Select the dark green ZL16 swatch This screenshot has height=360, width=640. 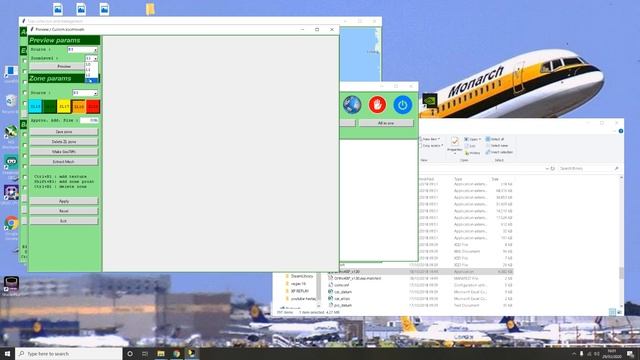(x=50, y=107)
